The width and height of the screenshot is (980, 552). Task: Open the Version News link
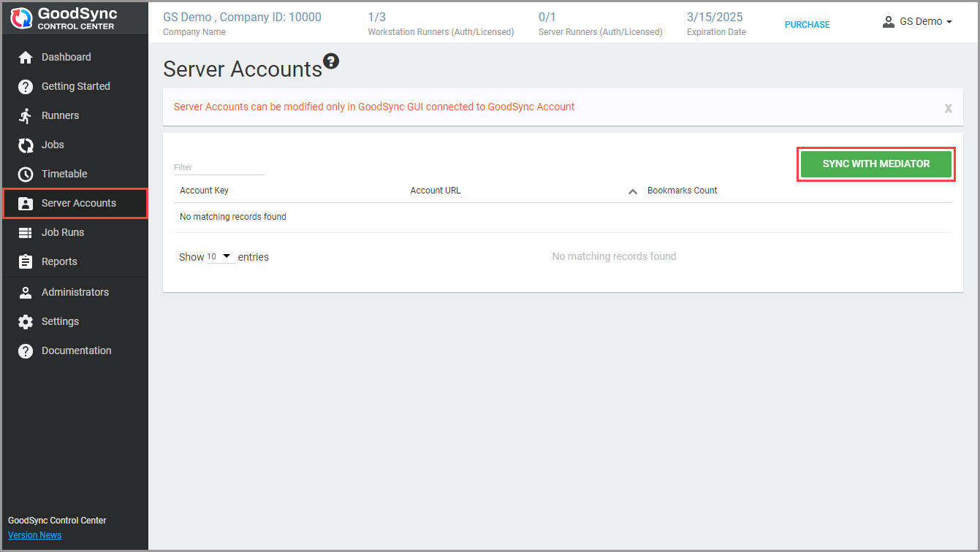(x=34, y=534)
